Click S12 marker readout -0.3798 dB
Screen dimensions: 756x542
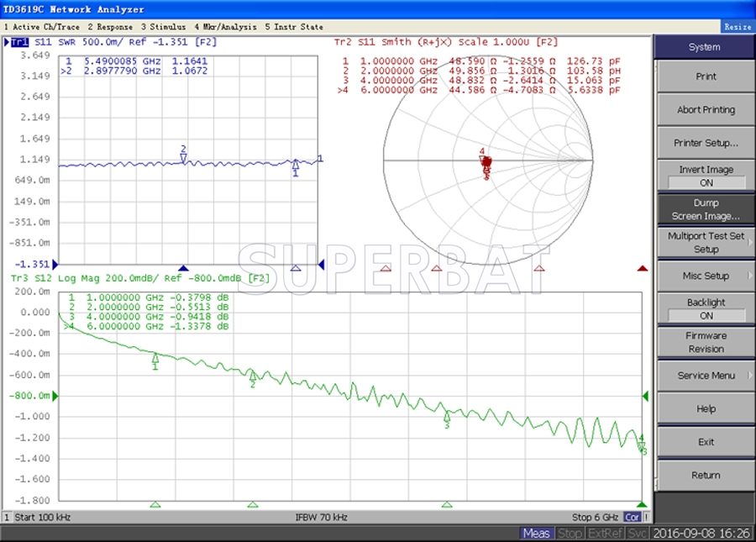[199, 297]
